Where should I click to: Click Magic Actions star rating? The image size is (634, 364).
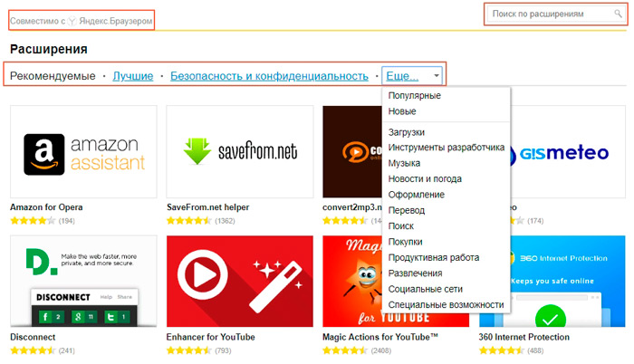345,350
